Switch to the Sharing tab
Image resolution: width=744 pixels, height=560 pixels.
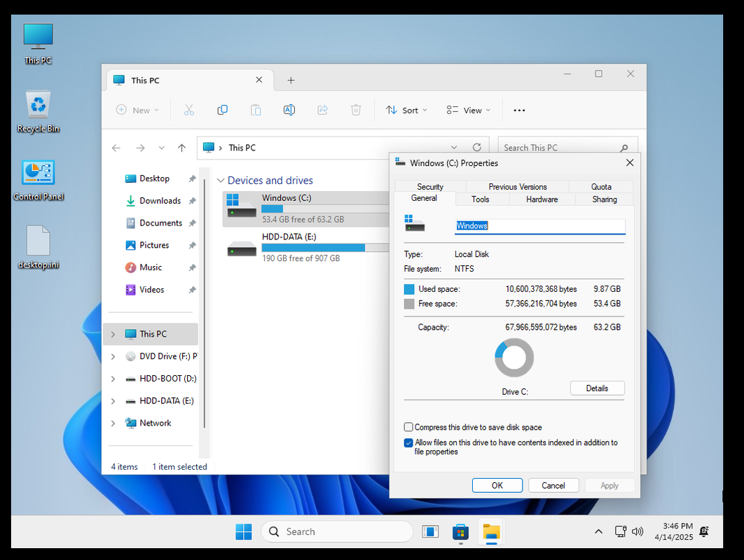605,199
